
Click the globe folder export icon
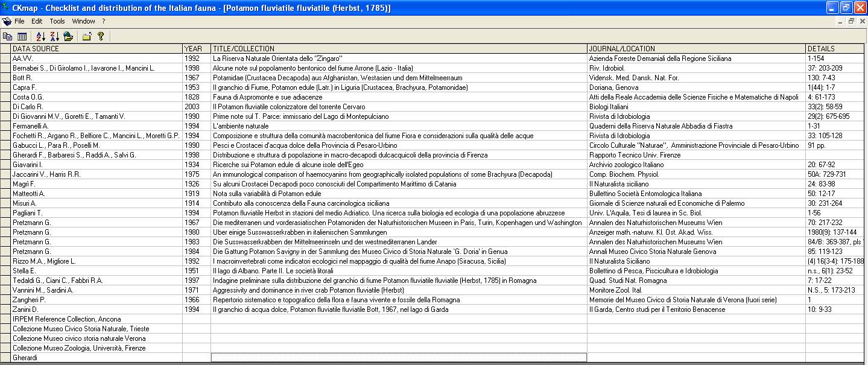(x=68, y=37)
